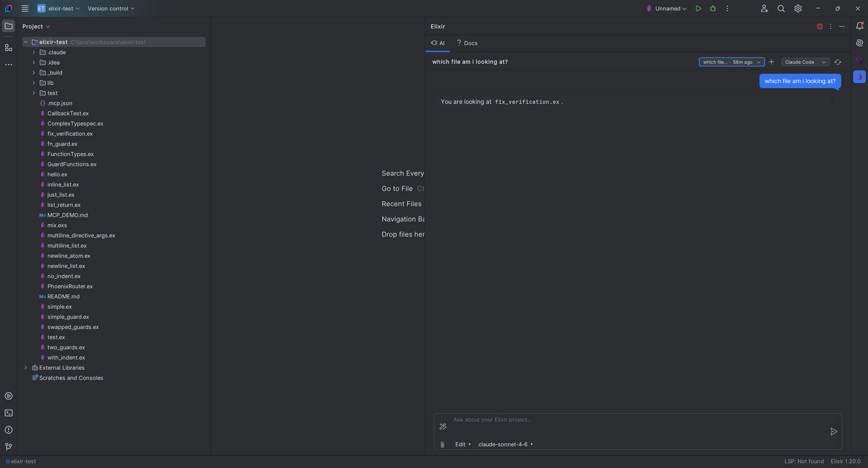868x468 pixels.
Task: Send the Elixir prompt
Action: (x=834, y=432)
